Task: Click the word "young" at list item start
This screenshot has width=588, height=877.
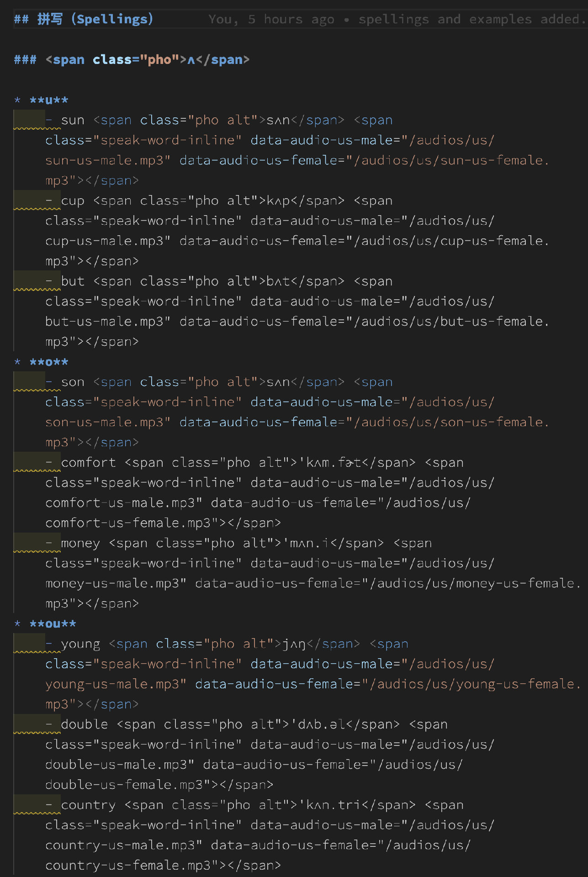Action: (x=80, y=644)
